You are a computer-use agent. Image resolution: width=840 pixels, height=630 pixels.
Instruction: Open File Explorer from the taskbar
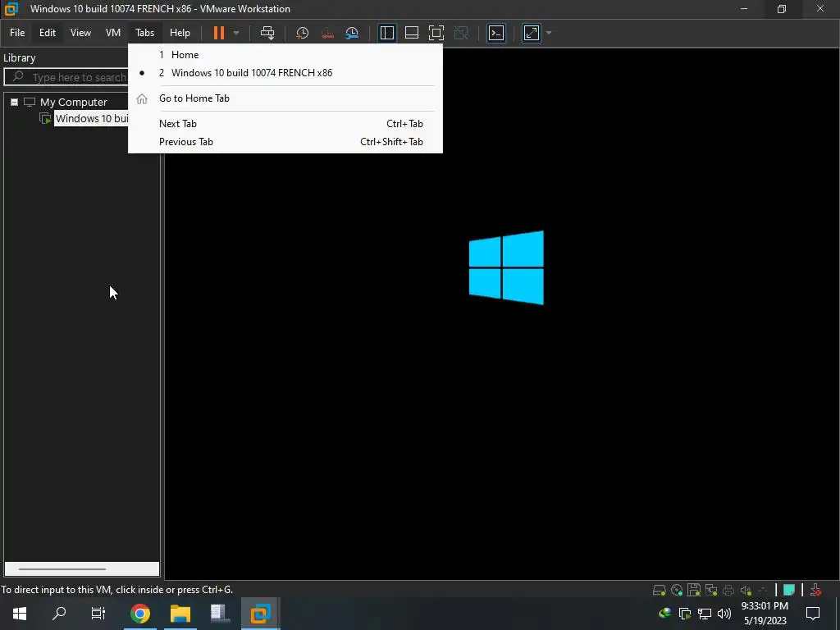[180, 614]
